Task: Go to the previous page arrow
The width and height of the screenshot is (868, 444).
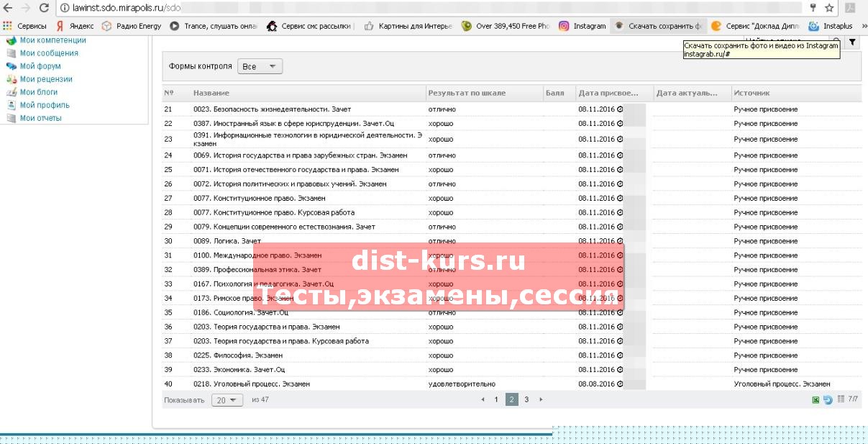Action: tap(483, 399)
